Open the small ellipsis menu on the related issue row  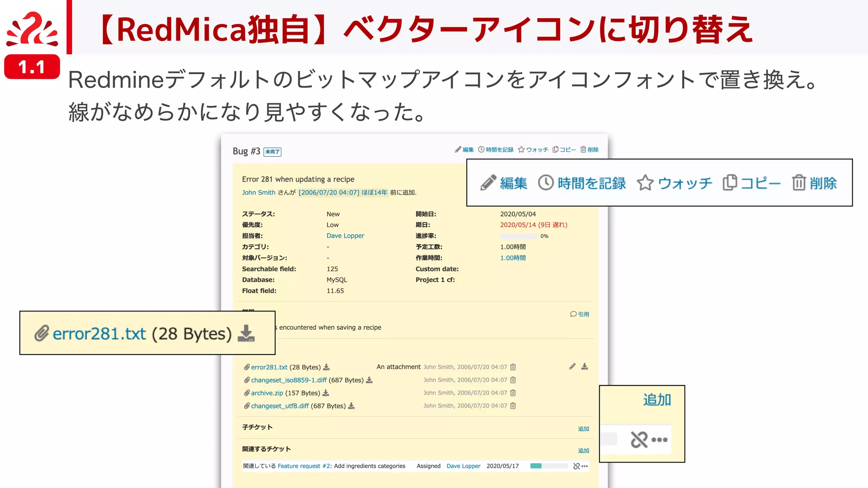tap(585, 466)
